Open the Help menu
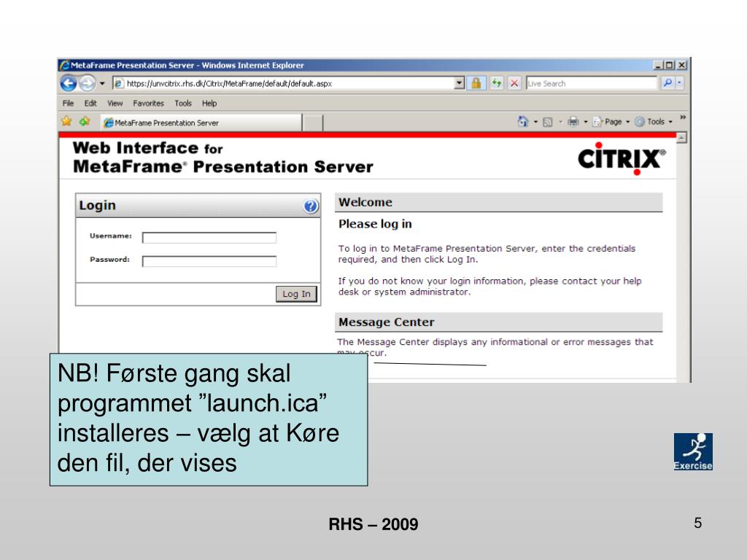Image resolution: width=747 pixels, height=560 pixels. pyautogui.click(x=209, y=104)
